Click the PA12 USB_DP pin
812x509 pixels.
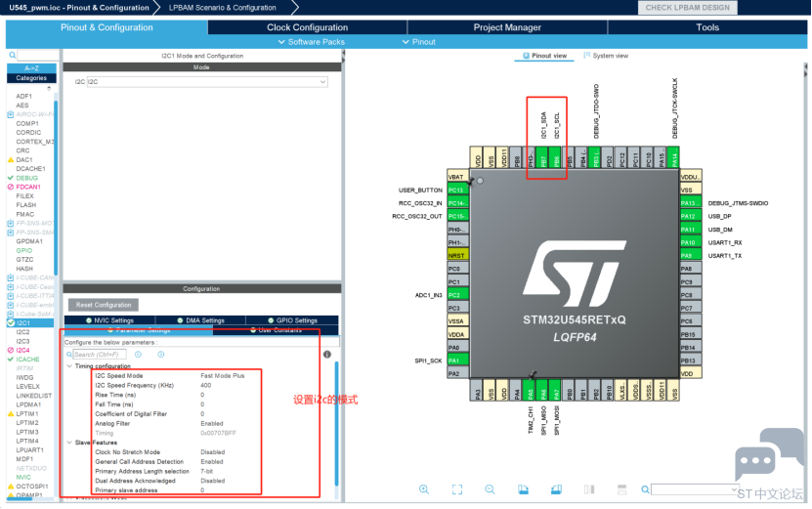pos(691,217)
